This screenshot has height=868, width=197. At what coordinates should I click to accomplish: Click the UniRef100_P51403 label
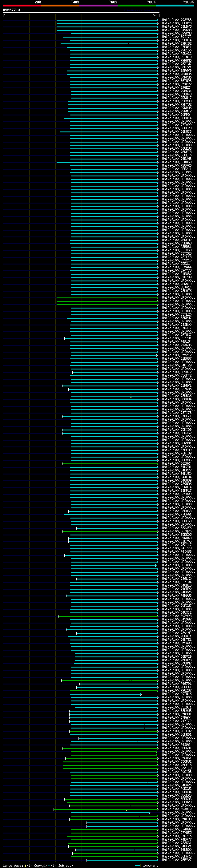(177, 643)
